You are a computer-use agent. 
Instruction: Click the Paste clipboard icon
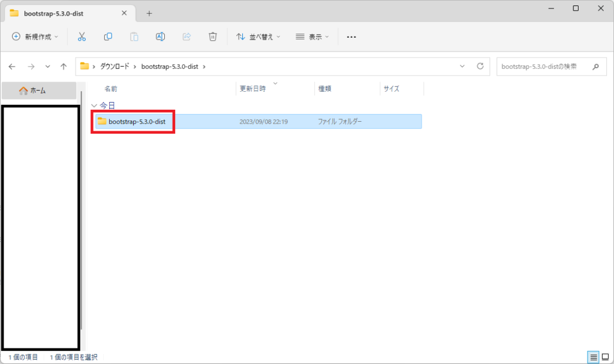(134, 37)
